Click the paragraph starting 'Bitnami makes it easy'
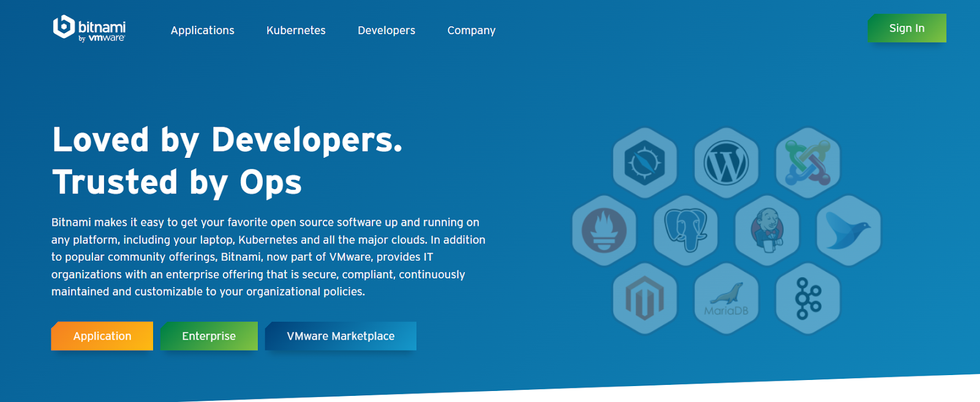 tap(268, 257)
